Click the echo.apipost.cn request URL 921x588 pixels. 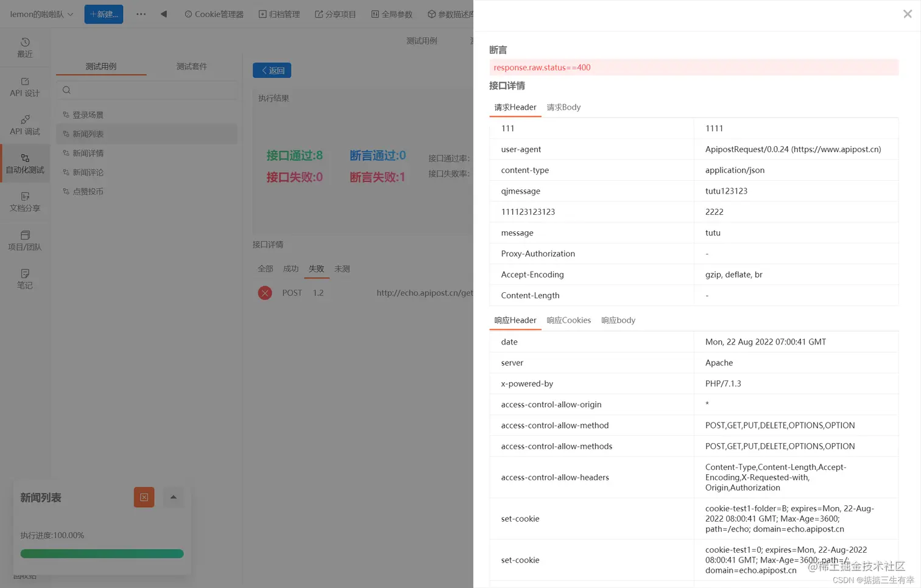[x=425, y=293]
